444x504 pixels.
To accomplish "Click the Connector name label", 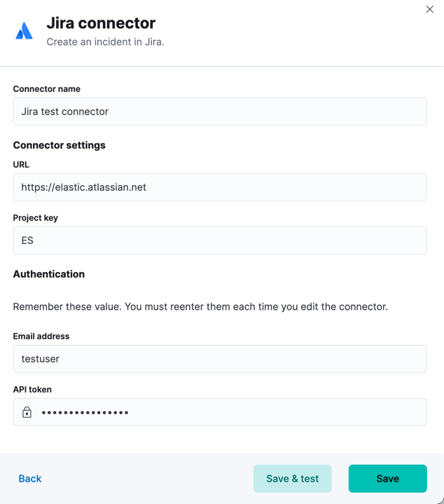I will [x=46, y=89].
